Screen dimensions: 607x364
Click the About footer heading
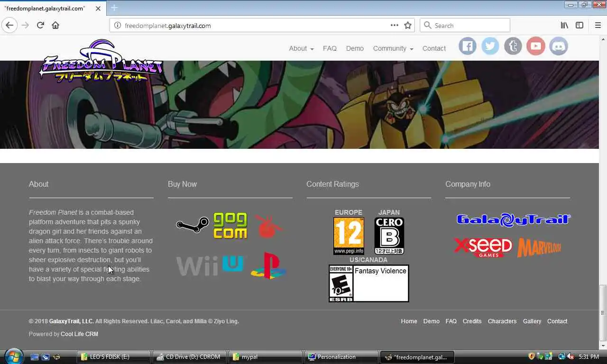[38, 184]
